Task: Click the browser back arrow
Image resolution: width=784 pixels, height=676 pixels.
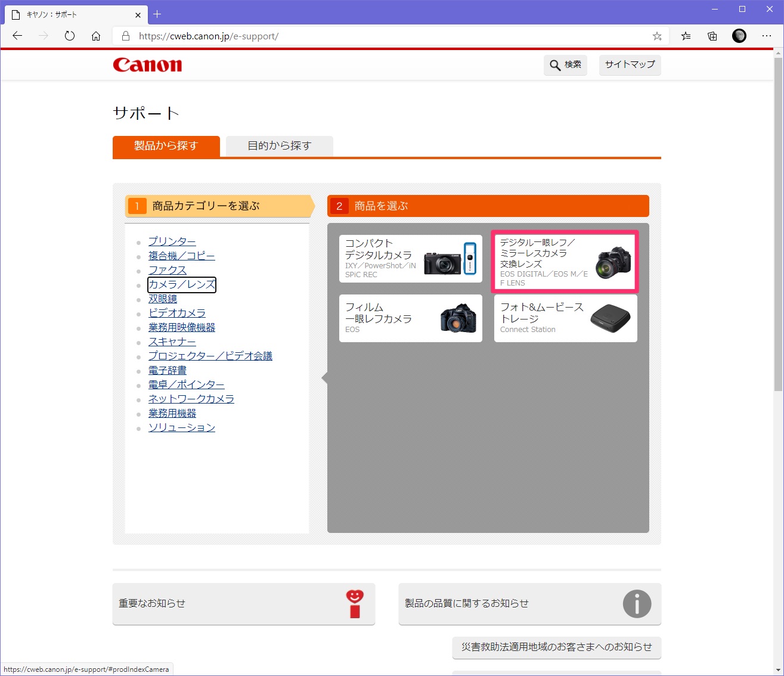Action: tap(17, 36)
